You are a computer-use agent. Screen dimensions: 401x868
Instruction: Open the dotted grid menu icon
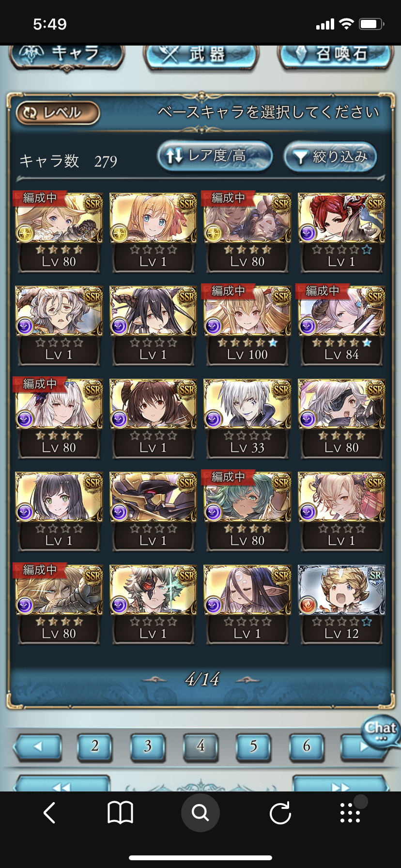tap(350, 812)
